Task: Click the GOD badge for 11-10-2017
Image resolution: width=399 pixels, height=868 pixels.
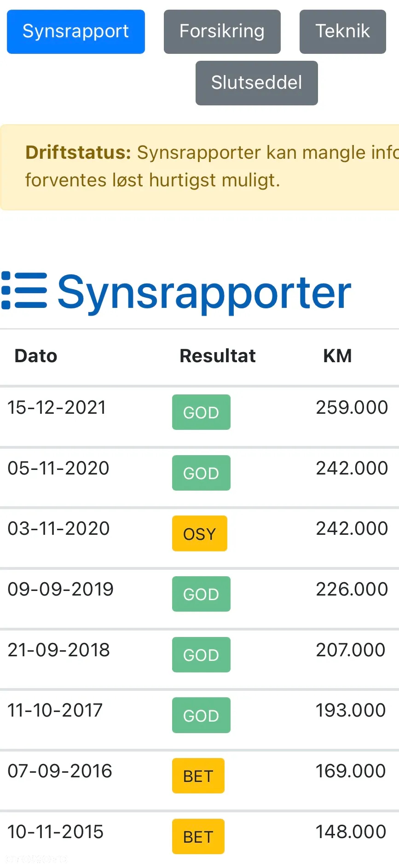Action: (x=201, y=715)
